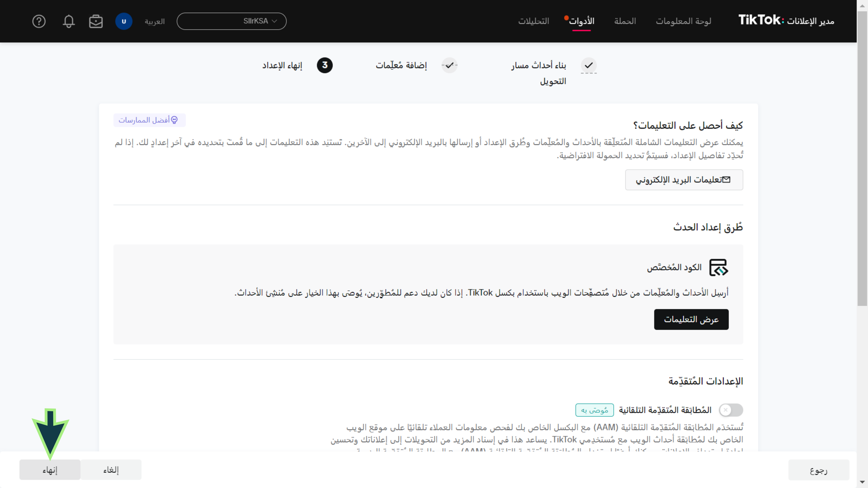Viewport: 868px width, 488px height.
Task: Open the العربية language selector
Action: click(x=155, y=21)
